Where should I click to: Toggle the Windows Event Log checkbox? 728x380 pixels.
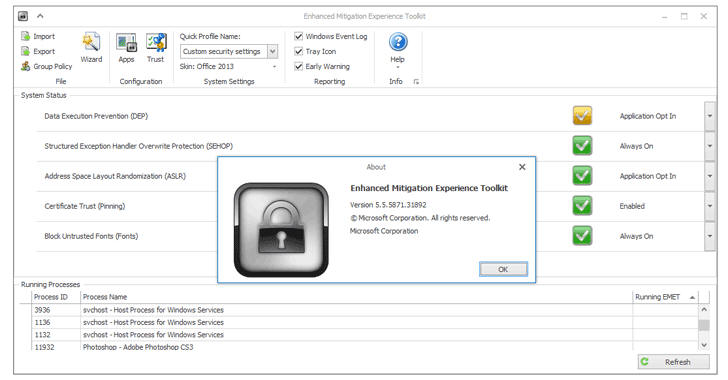(x=299, y=36)
